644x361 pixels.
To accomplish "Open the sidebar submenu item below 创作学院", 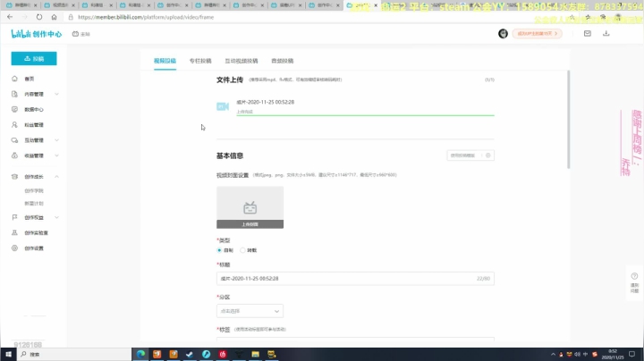I will click(x=34, y=204).
